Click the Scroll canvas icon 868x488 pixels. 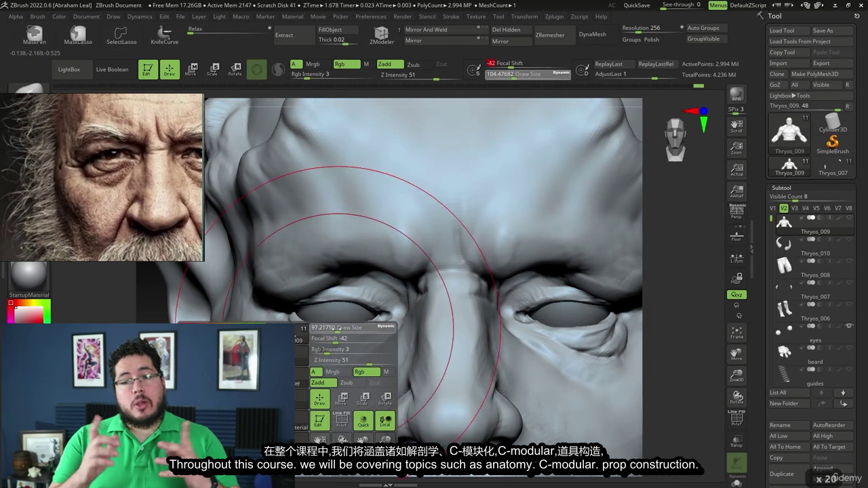[736, 126]
